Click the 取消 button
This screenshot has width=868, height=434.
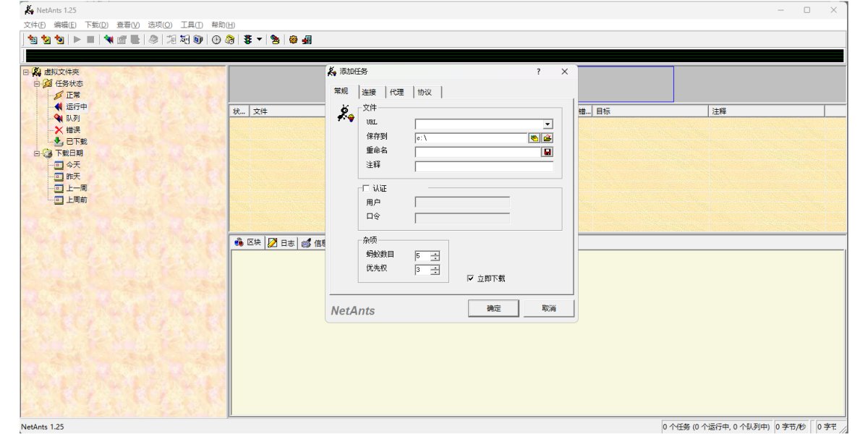click(549, 309)
